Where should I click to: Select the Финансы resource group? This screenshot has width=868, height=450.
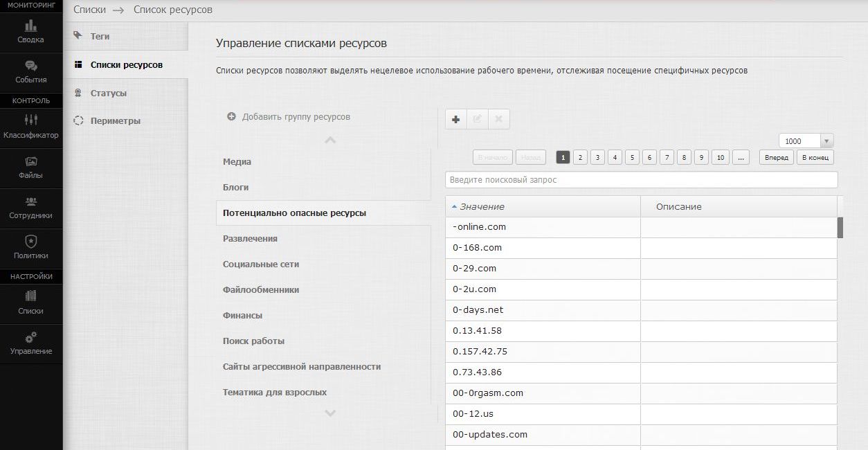click(323, 316)
